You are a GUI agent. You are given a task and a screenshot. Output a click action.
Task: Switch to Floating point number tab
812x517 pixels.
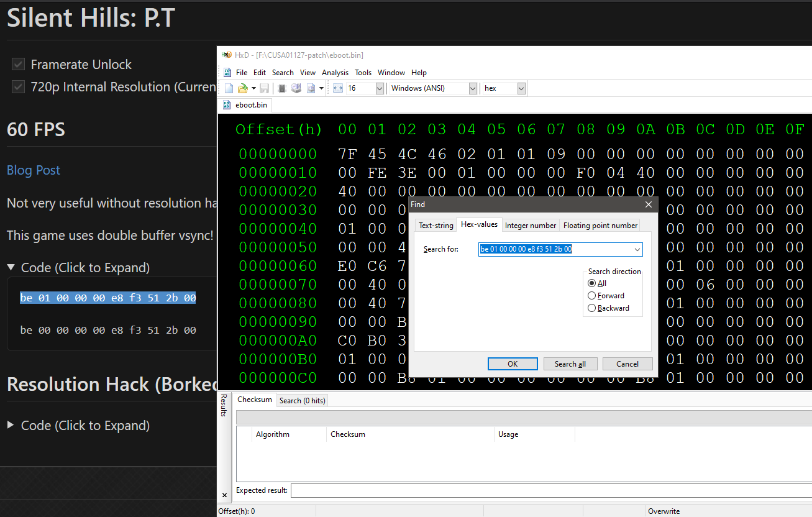coord(600,226)
